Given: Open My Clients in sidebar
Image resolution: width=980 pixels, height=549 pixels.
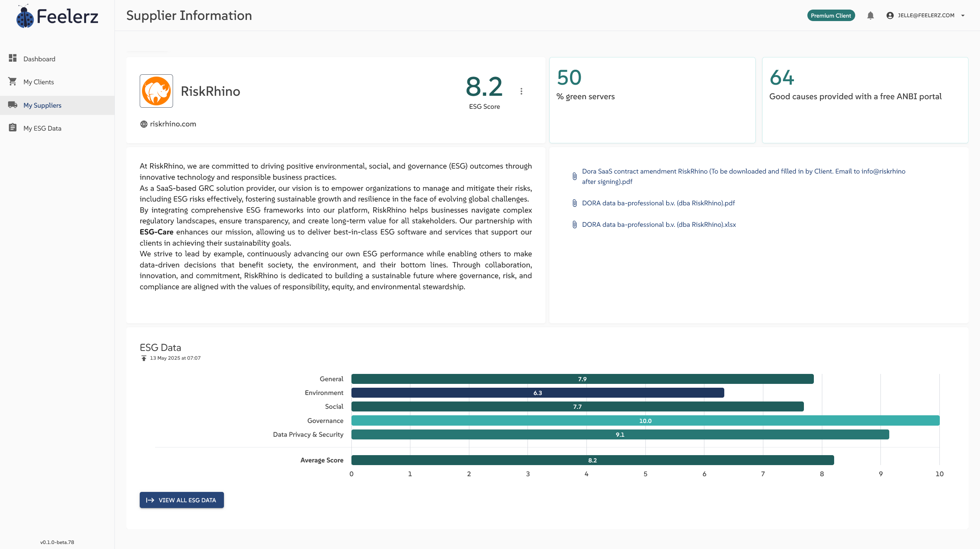Looking at the screenshot, I should pyautogui.click(x=57, y=82).
